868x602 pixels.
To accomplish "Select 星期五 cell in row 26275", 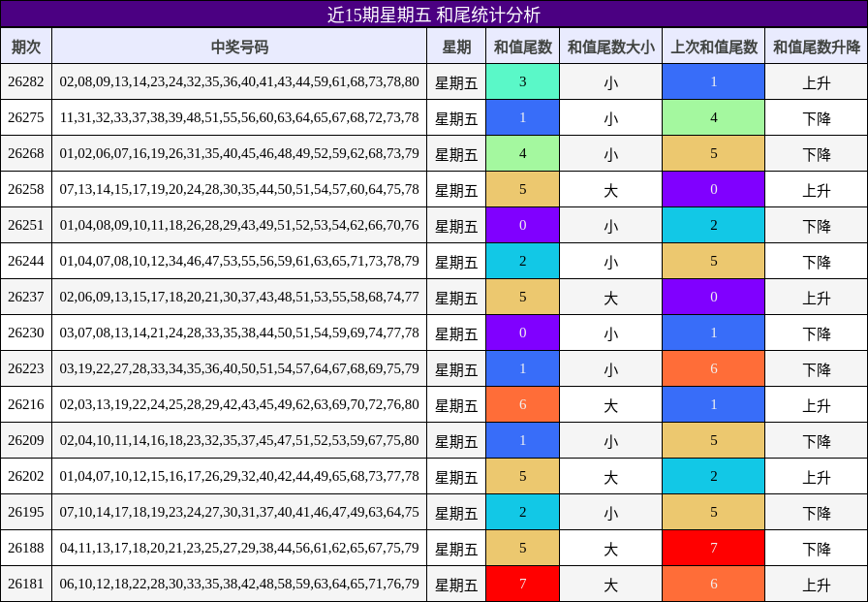I will (456, 117).
